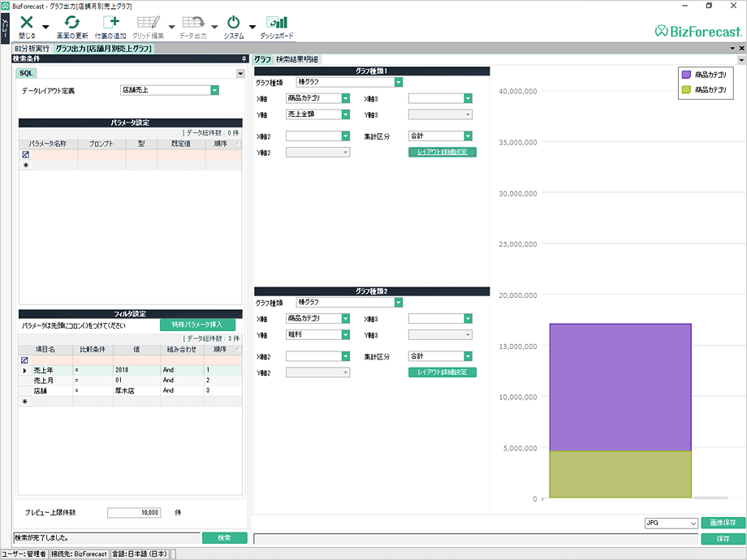747x560 pixels.
Task: Click the ユーザー:管理者 status bar entry
Action: pos(24,554)
